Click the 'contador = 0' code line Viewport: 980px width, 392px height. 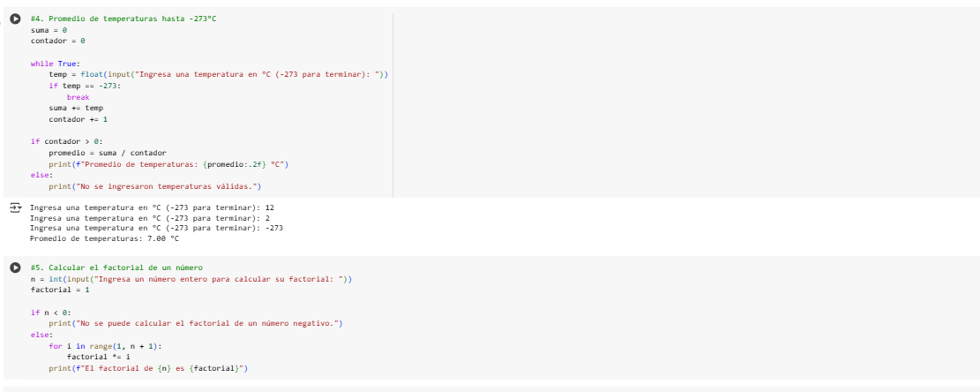57,41
